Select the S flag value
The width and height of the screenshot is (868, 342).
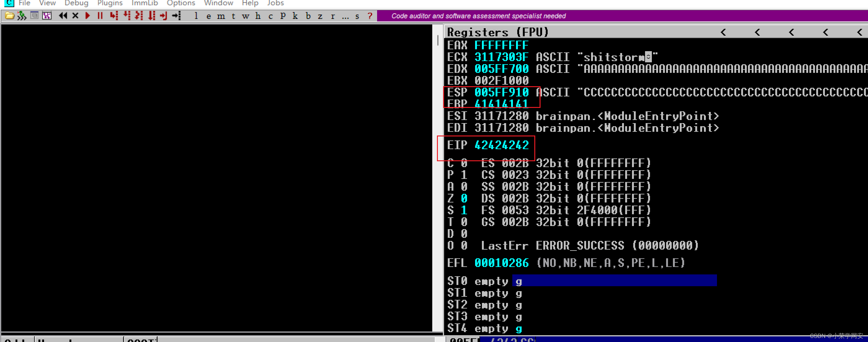pos(464,210)
